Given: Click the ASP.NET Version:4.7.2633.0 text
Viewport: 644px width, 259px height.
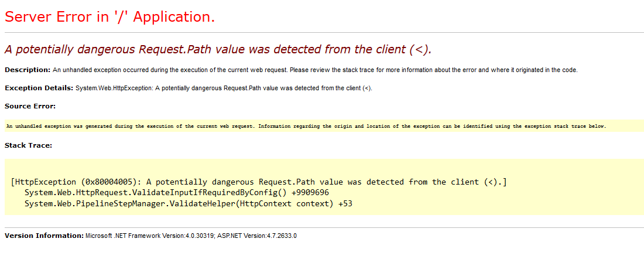Looking at the screenshot, I should 256,236.
